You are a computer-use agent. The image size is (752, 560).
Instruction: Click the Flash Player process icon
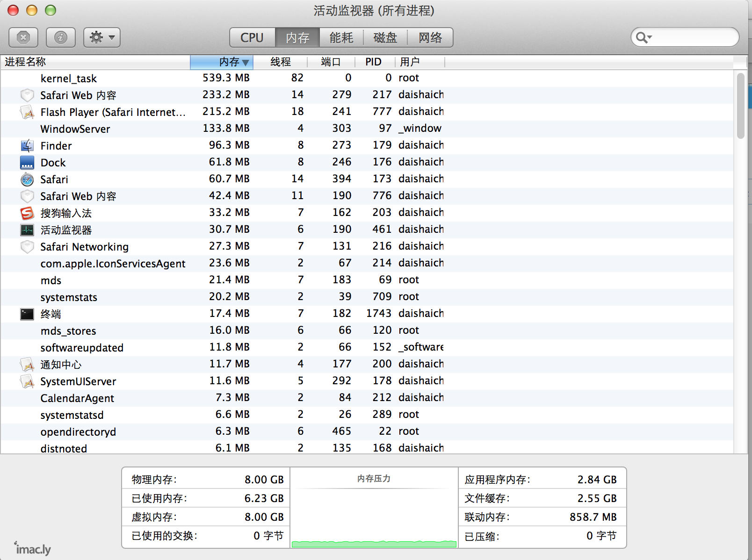pos(27,112)
